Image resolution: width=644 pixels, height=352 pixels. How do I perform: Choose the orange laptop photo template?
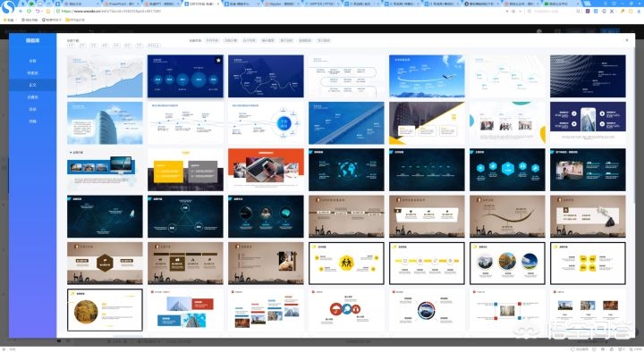266,170
